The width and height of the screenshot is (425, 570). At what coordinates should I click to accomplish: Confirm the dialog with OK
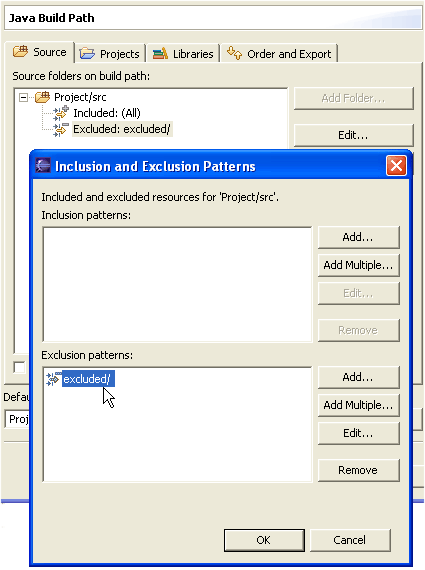pyautogui.click(x=264, y=540)
